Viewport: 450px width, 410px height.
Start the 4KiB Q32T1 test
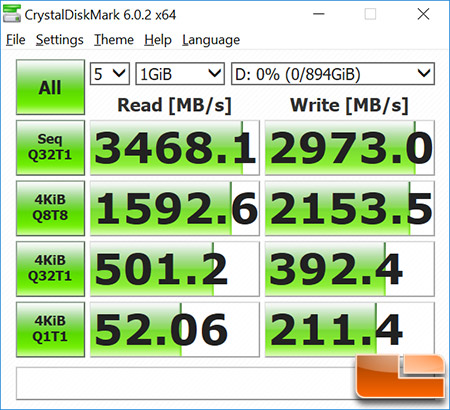[50, 269]
